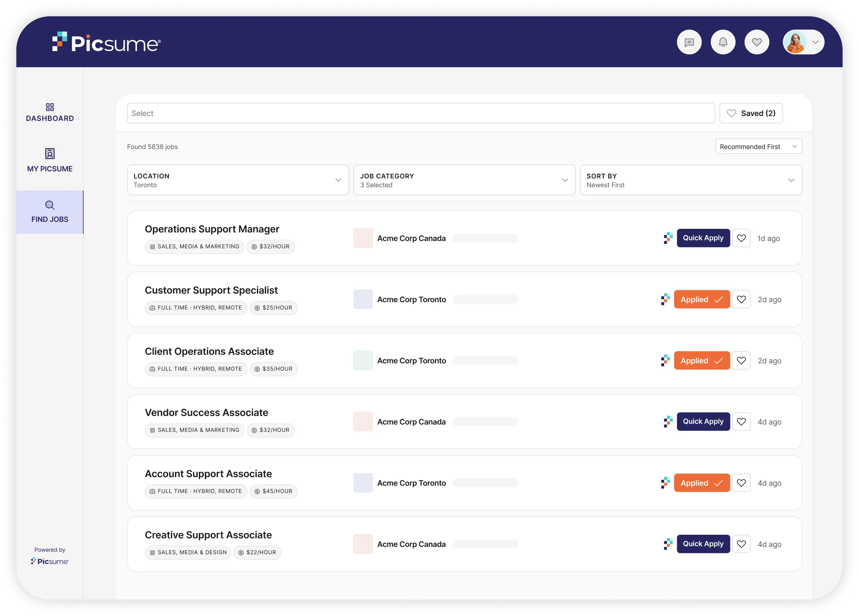Click the notifications bell icon
This screenshot has height=616, width=859.
[723, 42]
